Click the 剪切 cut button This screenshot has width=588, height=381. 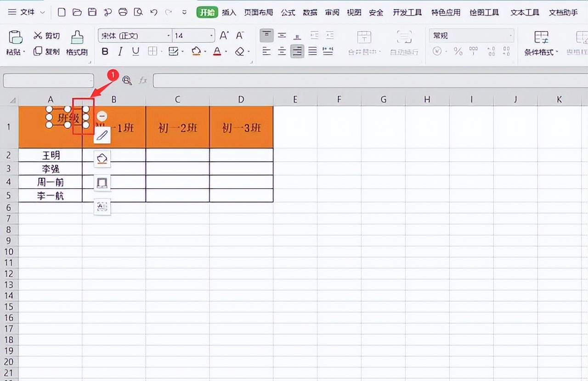pos(47,36)
